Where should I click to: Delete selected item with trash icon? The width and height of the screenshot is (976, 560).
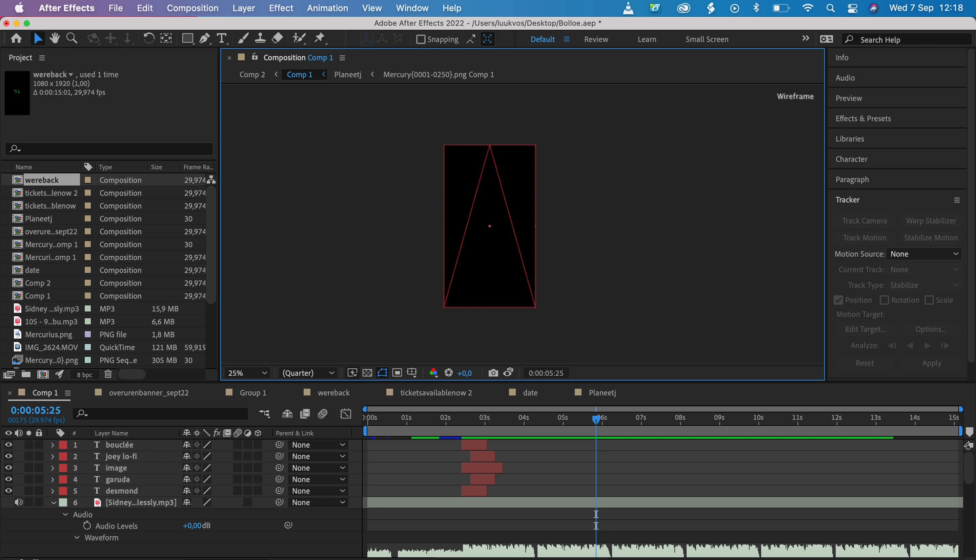(108, 374)
